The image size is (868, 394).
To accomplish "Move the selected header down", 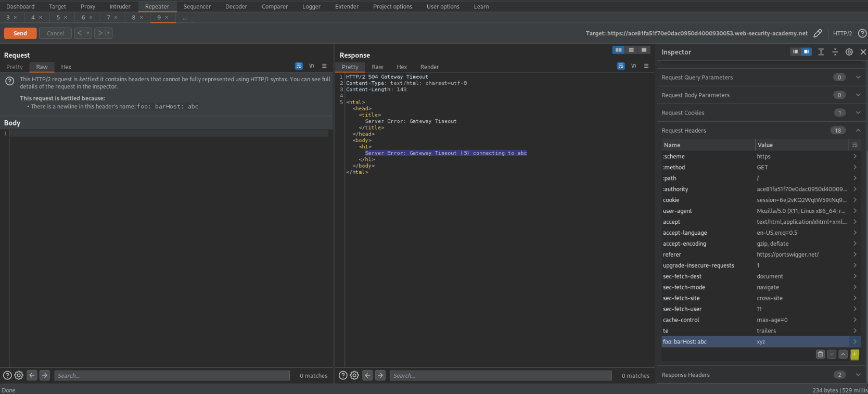I will click(832, 354).
